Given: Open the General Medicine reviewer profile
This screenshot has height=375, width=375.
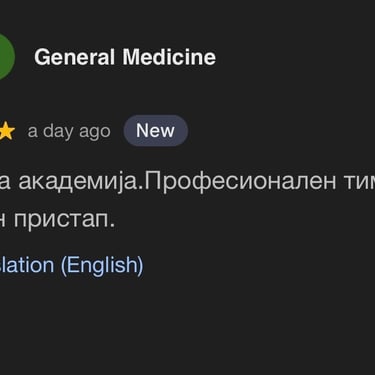Looking at the screenshot, I should click(125, 57).
